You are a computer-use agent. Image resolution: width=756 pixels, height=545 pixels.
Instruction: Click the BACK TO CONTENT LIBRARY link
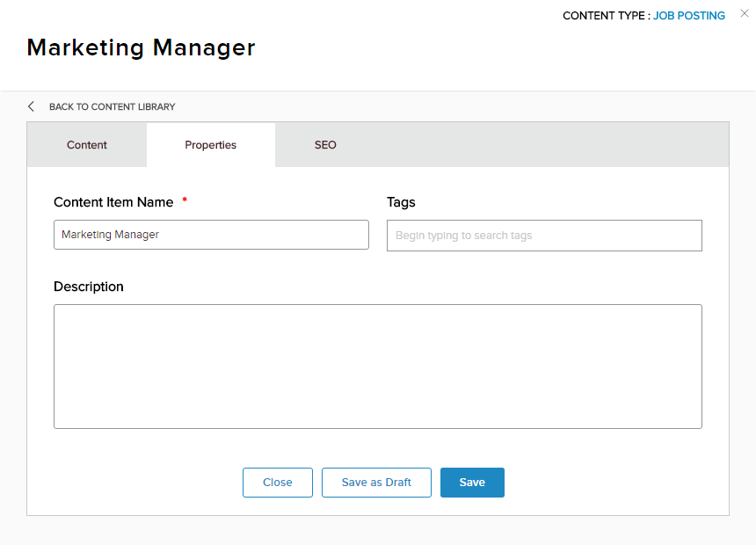(x=112, y=106)
